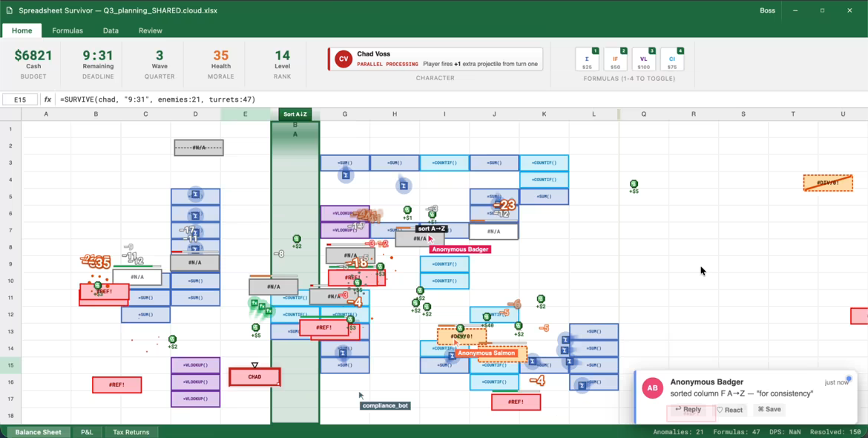The width and height of the screenshot is (868, 438).
Task: Click Chad Voss's red CV avatar
Action: point(343,59)
